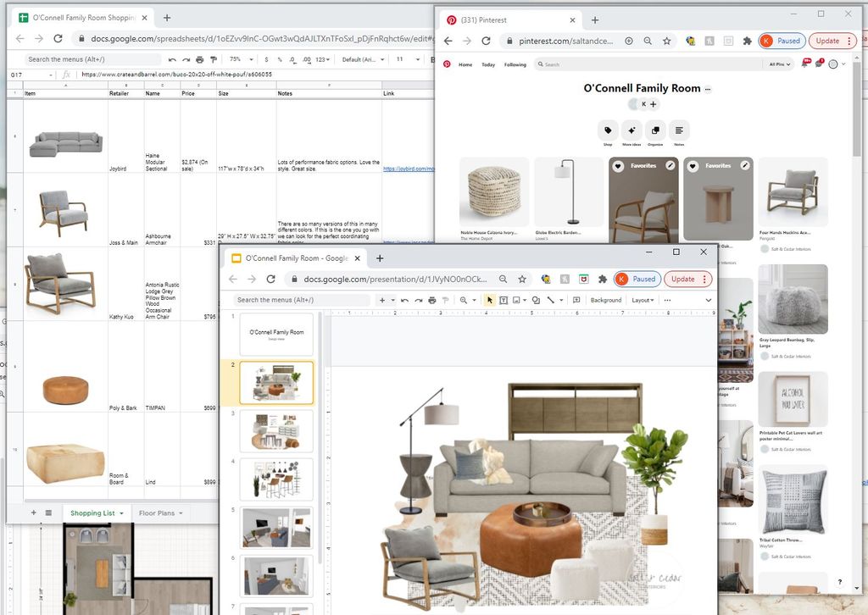Viewport: 868px width, 615px height.
Task: Click paint format in the Sheets toolbar
Action: (213, 59)
